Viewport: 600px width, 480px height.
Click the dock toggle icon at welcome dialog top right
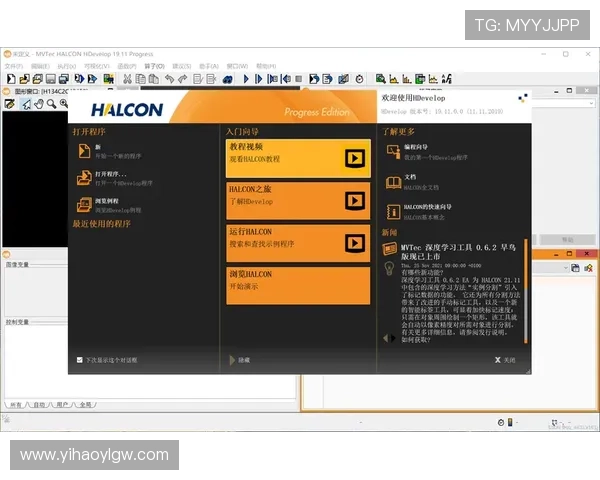(x=523, y=98)
